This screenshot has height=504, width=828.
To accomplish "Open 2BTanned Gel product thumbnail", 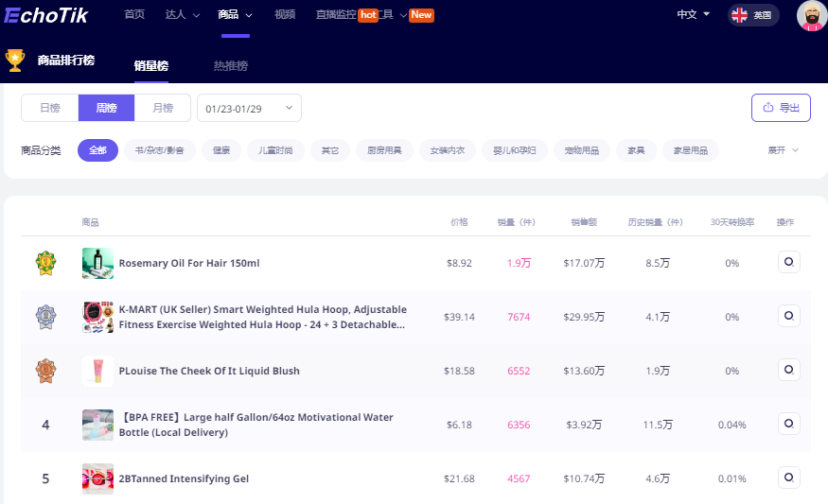I will coord(97,478).
